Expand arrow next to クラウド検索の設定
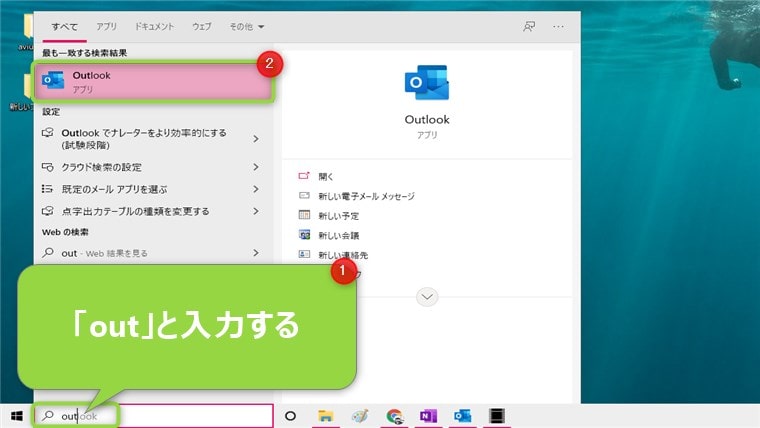This screenshot has width=760, height=428. [x=256, y=167]
